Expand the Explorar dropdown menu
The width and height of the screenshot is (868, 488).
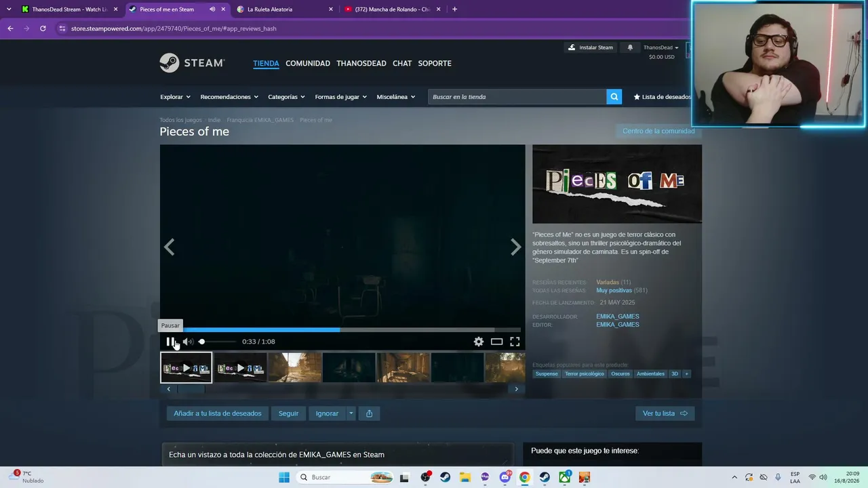tap(175, 97)
